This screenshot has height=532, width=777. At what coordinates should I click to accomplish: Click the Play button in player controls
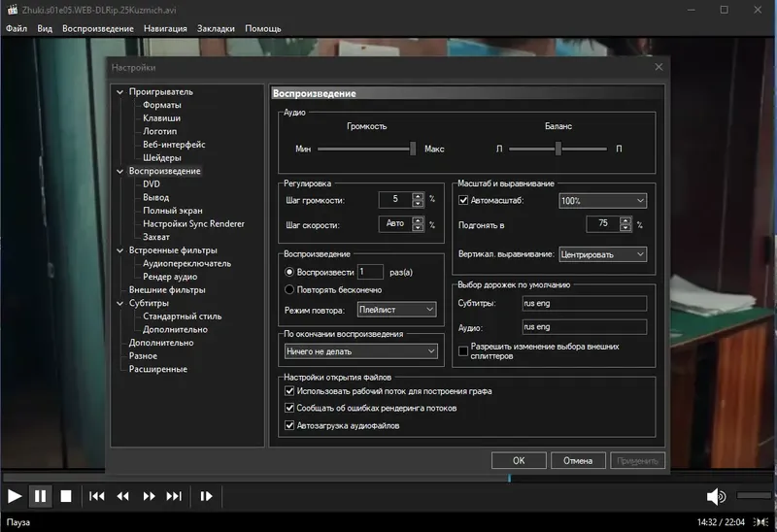coord(15,496)
